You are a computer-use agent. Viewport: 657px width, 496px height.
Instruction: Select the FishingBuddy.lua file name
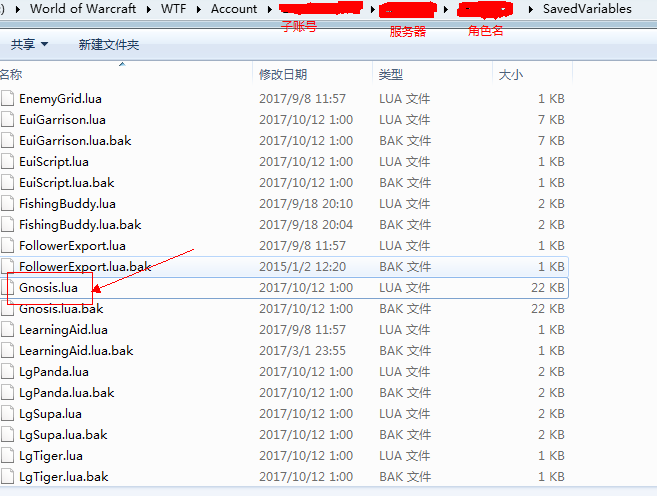(67, 204)
